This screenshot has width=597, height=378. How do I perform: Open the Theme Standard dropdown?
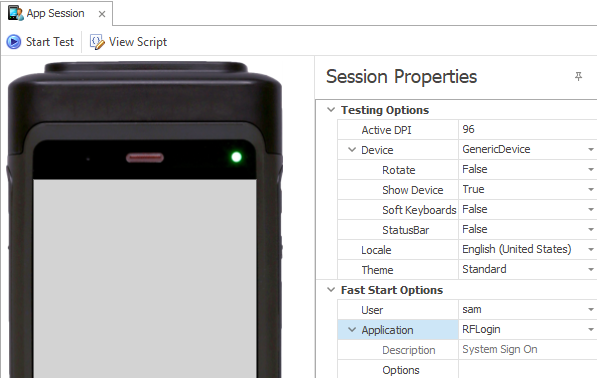point(591,270)
